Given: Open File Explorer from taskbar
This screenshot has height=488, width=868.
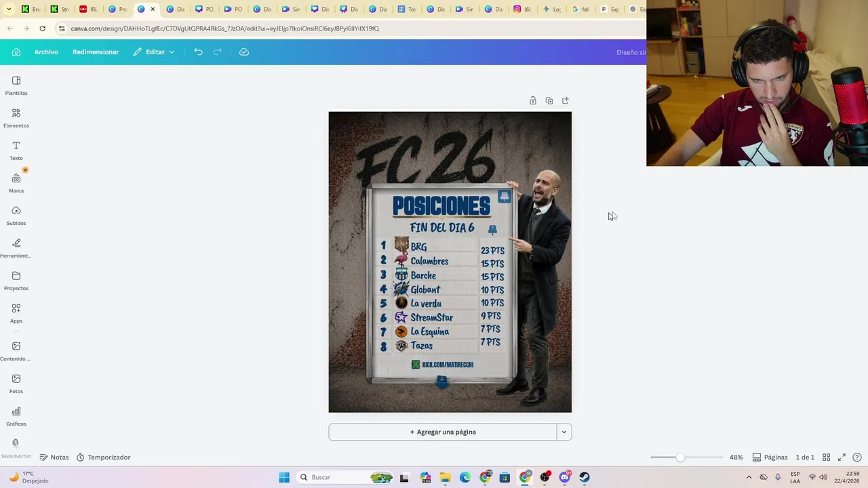Looking at the screenshot, I should [445, 477].
